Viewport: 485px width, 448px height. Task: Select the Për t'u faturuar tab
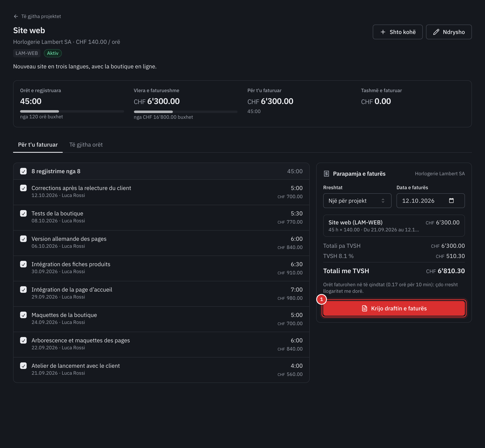38,145
